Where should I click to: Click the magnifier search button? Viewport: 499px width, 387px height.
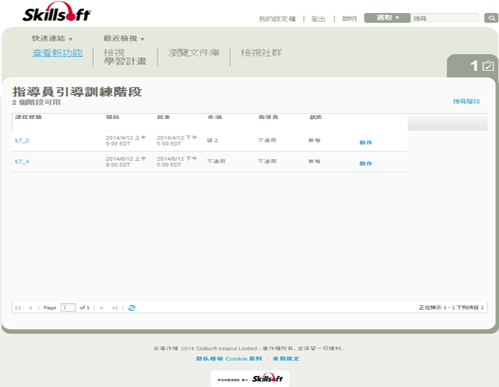point(491,18)
